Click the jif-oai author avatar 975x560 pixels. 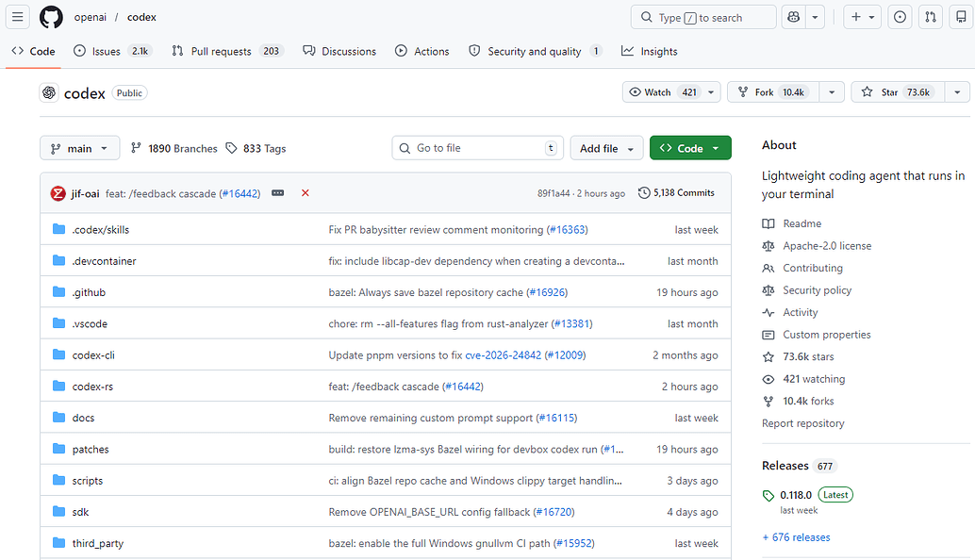(x=58, y=193)
